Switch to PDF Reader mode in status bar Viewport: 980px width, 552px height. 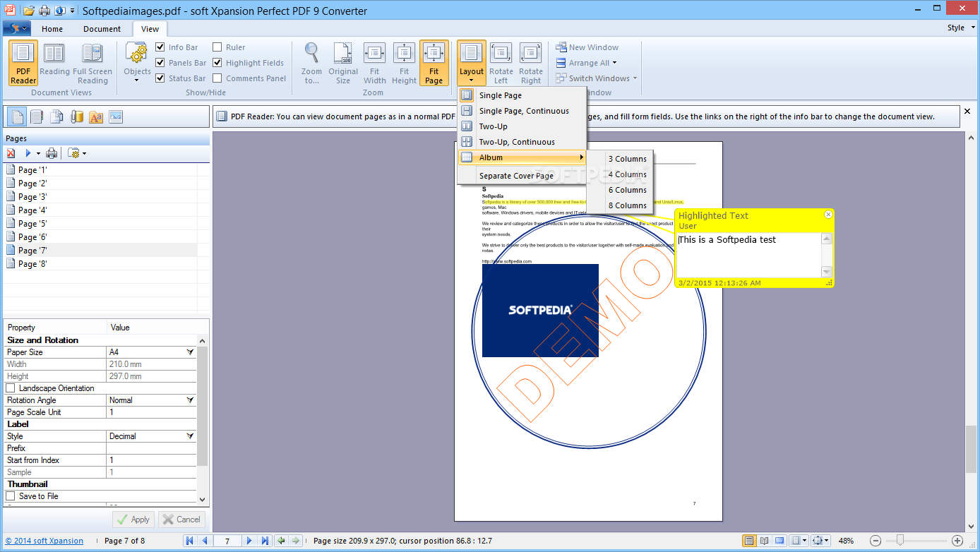tap(748, 541)
